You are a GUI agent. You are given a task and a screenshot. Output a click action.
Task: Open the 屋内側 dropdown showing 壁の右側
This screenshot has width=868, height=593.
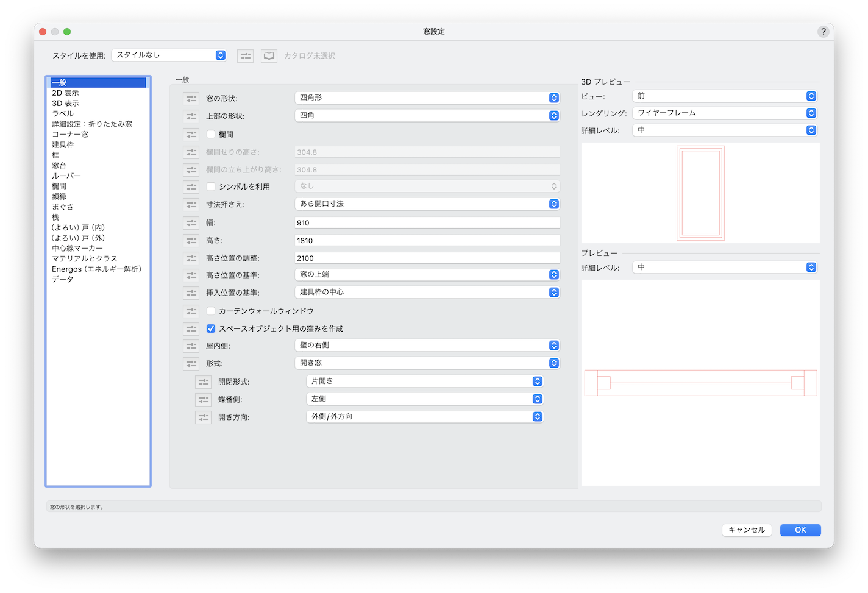(427, 345)
